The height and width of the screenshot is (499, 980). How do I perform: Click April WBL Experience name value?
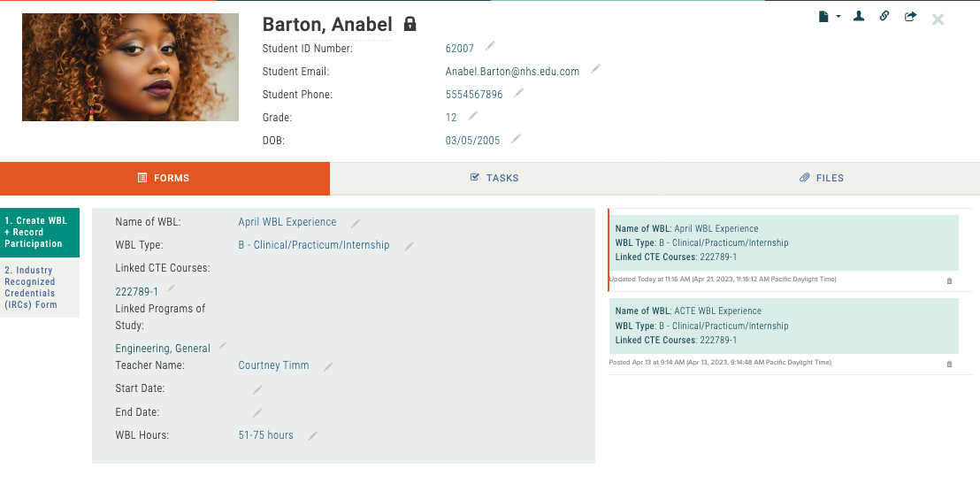(x=287, y=222)
